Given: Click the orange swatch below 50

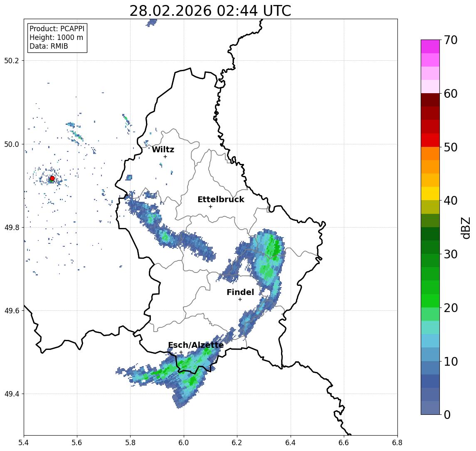Looking at the screenshot, I should coord(430,154).
